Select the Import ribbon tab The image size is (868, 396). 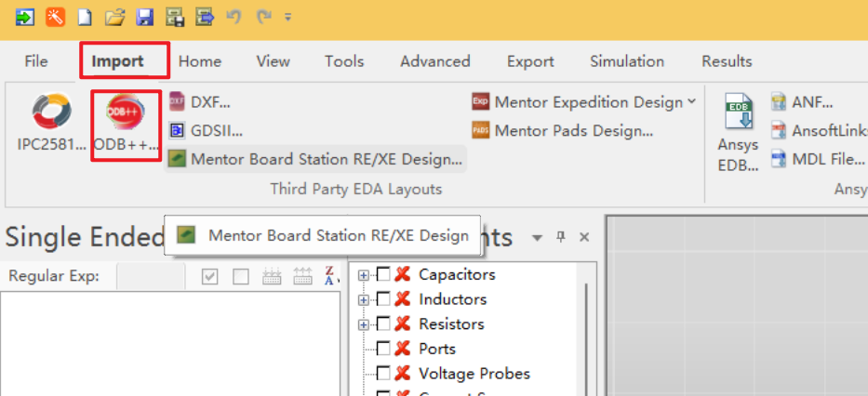(117, 60)
